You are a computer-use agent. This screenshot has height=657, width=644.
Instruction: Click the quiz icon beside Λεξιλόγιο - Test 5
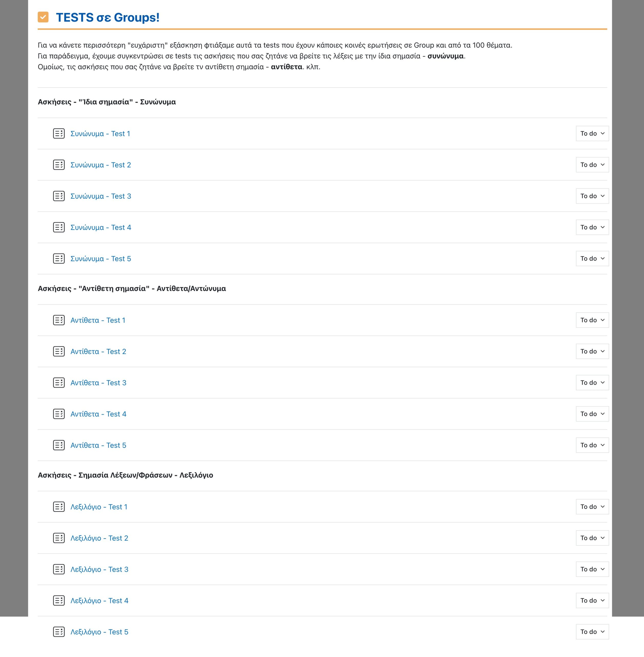click(59, 632)
